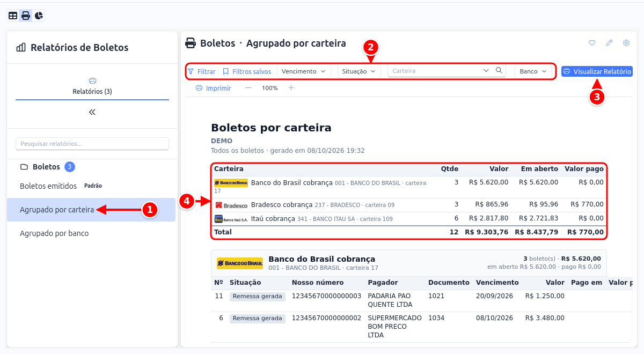Click the printer icon beside report title

(191, 43)
